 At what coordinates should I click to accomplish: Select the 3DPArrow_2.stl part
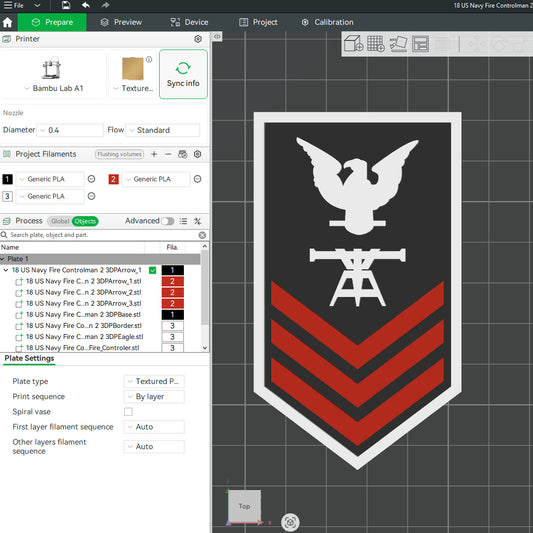(x=84, y=292)
